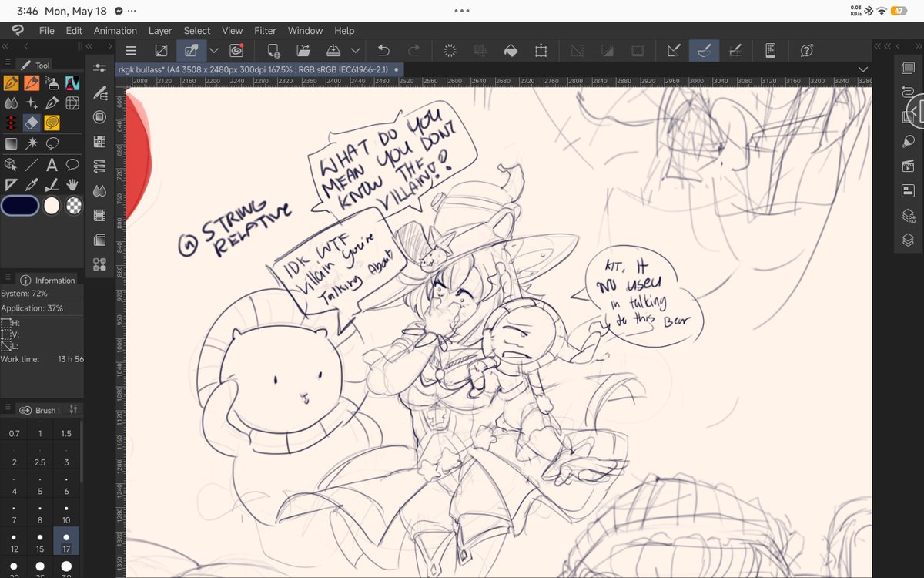Image resolution: width=924 pixels, height=578 pixels.
Task: Open the Information palette hamburger menu
Action: click(x=8, y=277)
